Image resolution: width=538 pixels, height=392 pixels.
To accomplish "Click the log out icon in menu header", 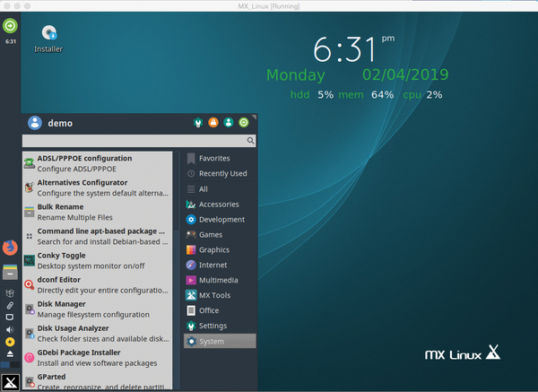I will [x=244, y=123].
